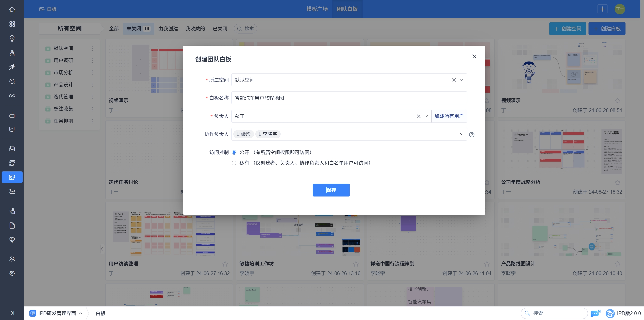Open the 协作负责人 multi-select dropdown
644x320 pixels.
[x=461, y=134]
